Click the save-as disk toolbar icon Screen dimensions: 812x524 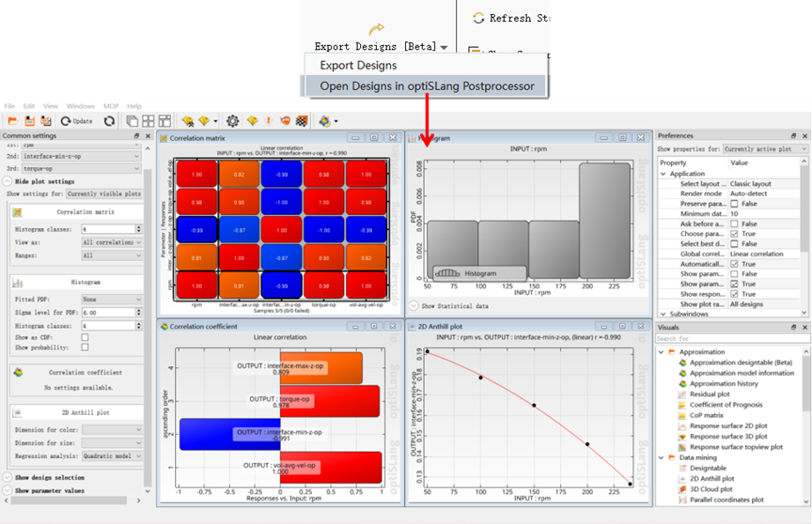(x=46, y=121)
